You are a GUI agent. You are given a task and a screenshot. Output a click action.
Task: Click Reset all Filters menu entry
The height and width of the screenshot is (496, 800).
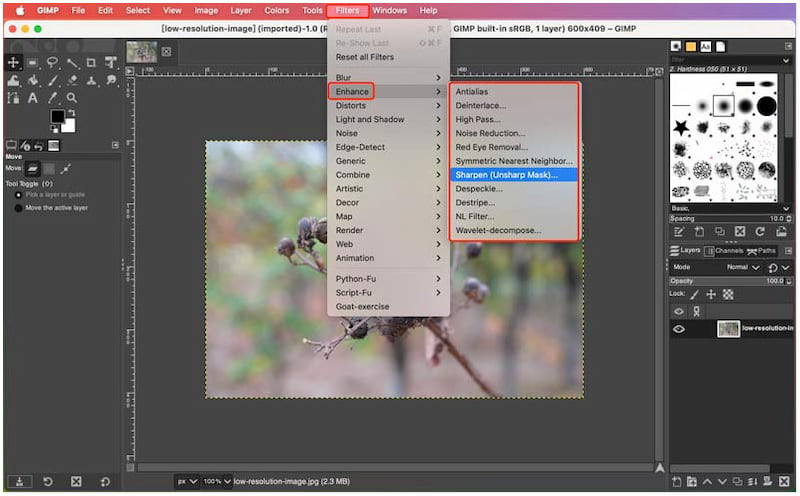[x=364, y=57]
